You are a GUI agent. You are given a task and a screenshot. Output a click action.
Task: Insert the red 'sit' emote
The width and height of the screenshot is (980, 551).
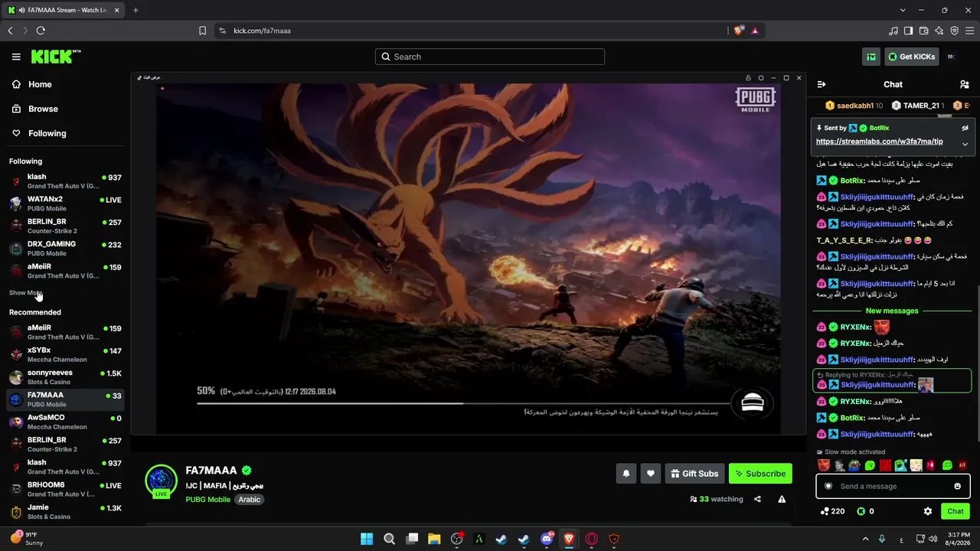coord(962,465)
